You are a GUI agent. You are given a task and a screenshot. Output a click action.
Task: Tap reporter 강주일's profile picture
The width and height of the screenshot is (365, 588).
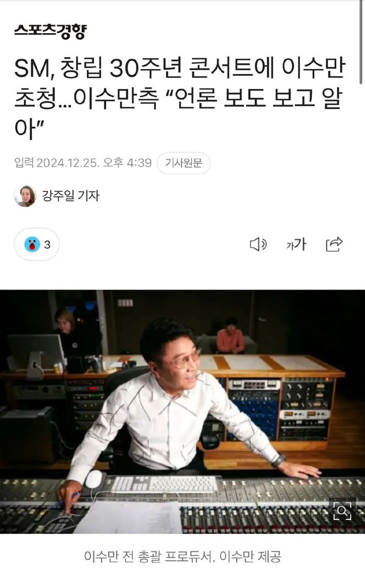click(x=25, y=196)
